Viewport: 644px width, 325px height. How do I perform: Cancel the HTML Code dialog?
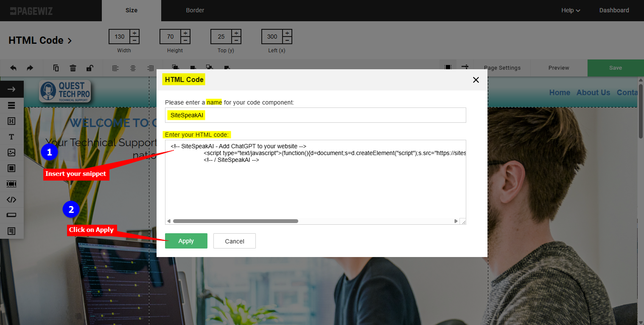click(x=235, y=241)
